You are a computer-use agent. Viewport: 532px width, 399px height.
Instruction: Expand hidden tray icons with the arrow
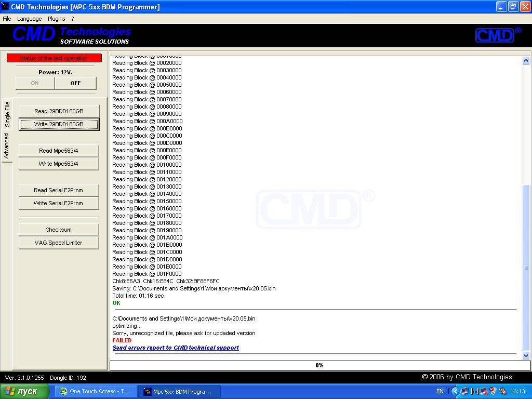[455, 391]
